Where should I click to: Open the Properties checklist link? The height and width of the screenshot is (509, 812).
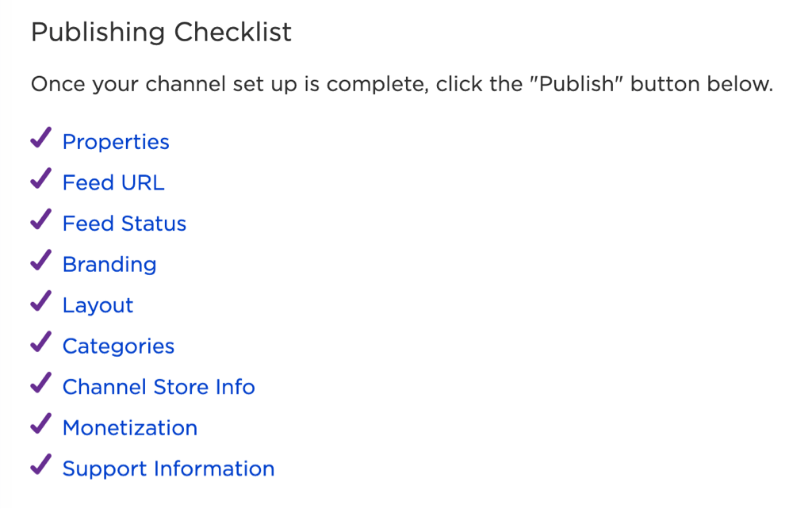pyautogui.click(x=116, y=142)
